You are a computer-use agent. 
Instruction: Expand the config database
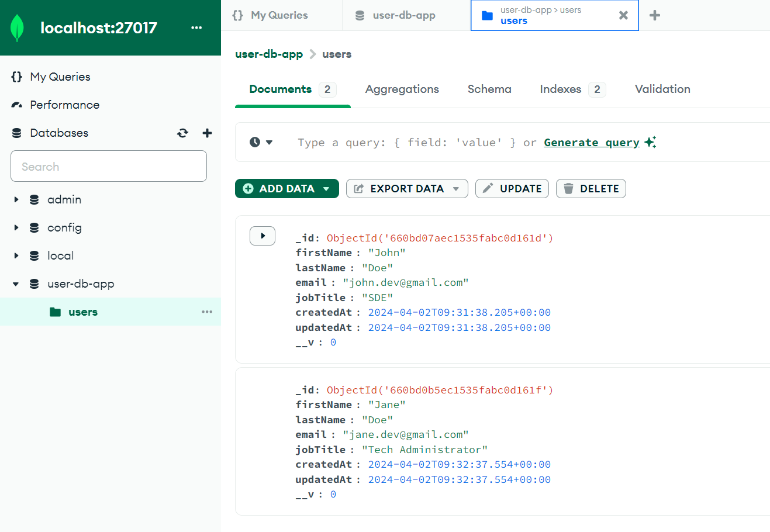[16, 228]
